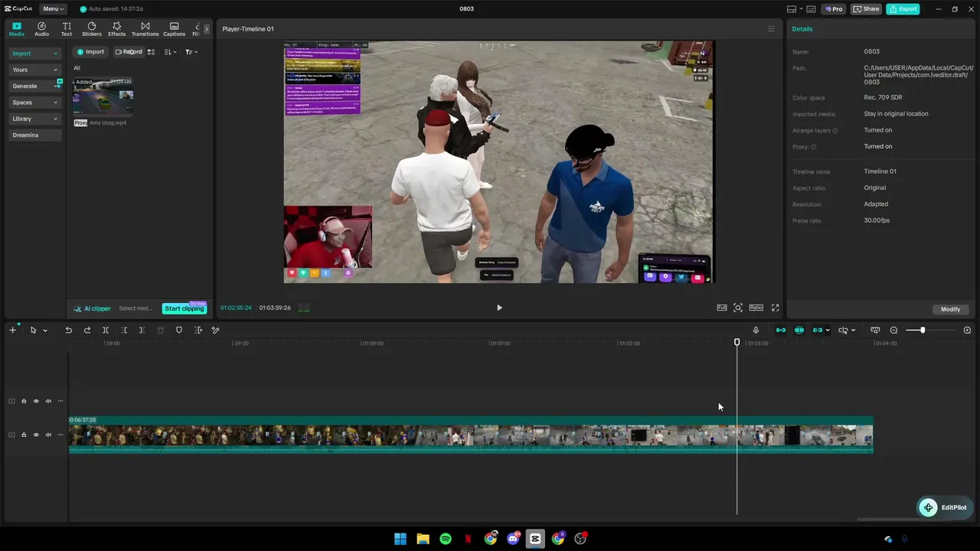Open the player panel options menu
Image resolution: width=980 pixels, height=551 pixels.
(771, 29)
